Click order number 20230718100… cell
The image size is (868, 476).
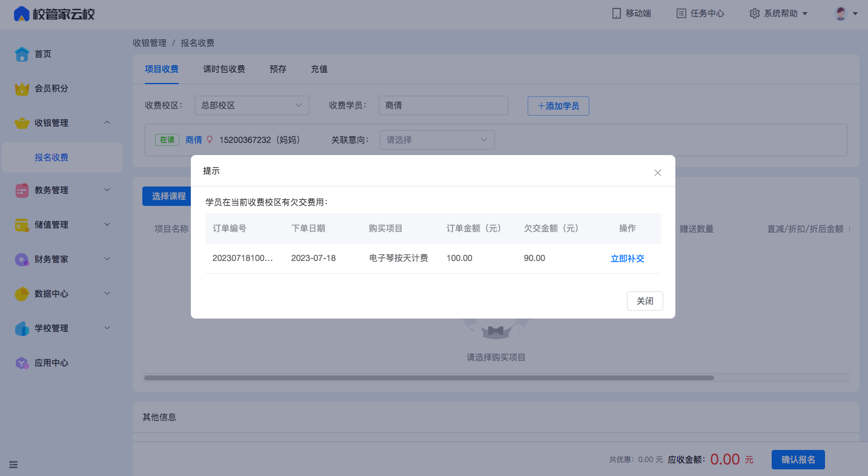point(243,258)
